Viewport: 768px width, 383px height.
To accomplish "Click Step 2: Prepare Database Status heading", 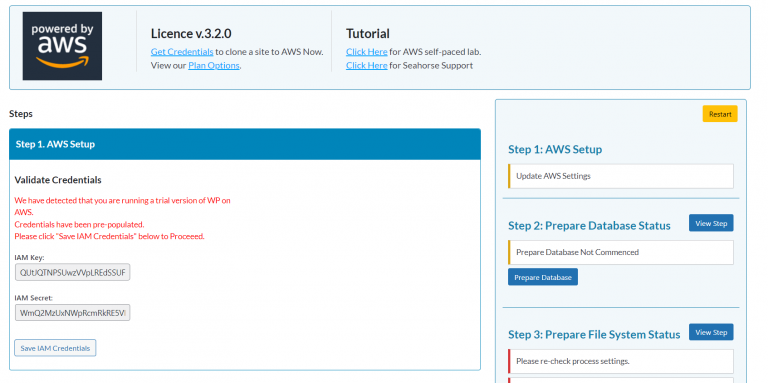I will [x=589, y=226].
